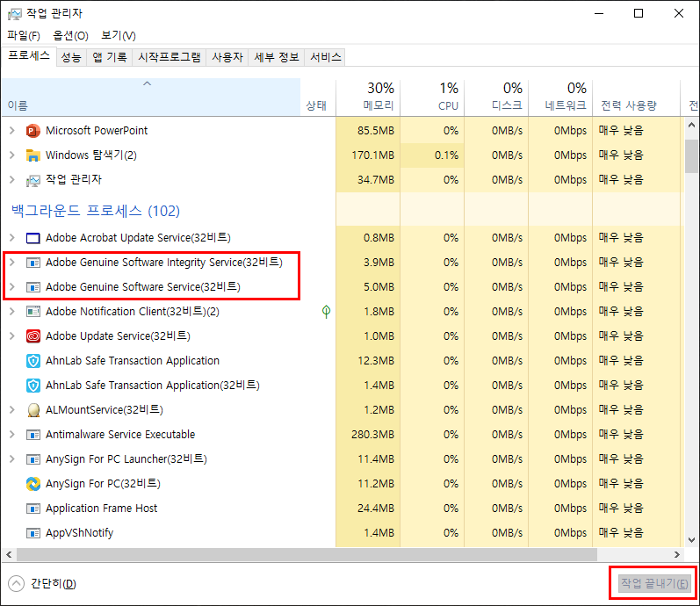Viewport: 700px width, 606px height.
Task: Sort by the 상태 column header
Action: click(318, 97)
